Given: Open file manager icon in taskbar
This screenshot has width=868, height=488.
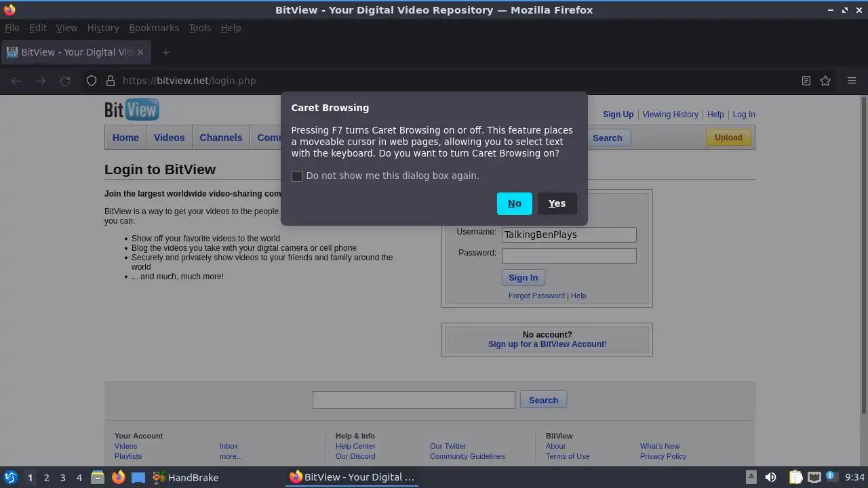Looking at the screenshot, I should [x=98, y=477].
